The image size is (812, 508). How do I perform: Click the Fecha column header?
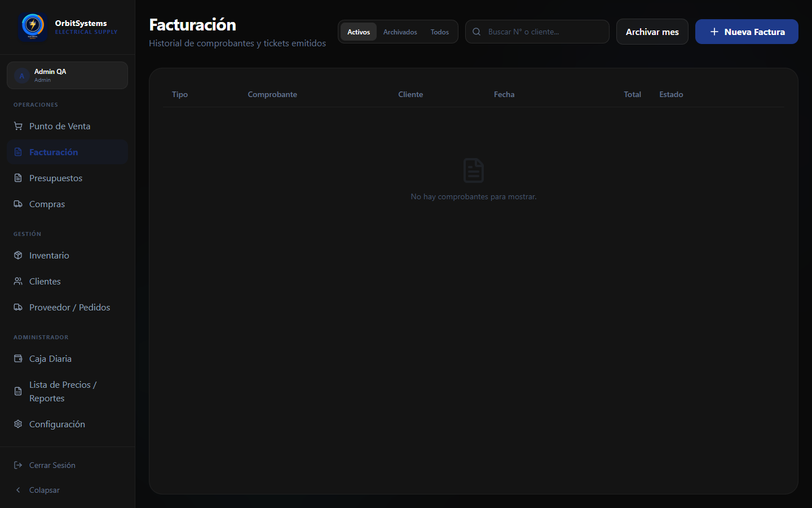[504, 95]
